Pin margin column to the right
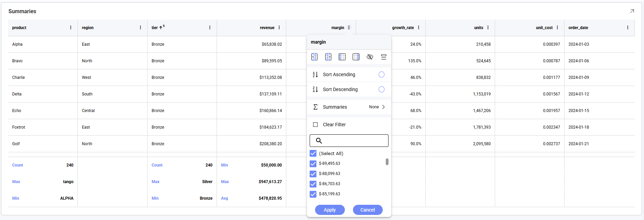 point(356,57)
